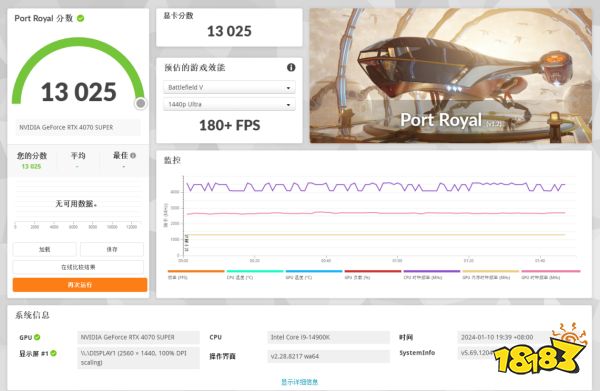Screen dimensions: 600x391
Task: Click the 系统信息 section heading
Action: 32,315
